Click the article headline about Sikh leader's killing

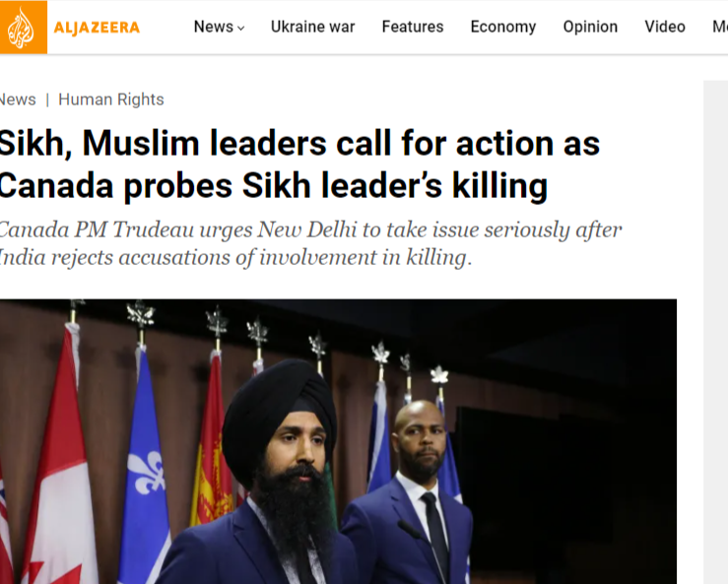299,164
